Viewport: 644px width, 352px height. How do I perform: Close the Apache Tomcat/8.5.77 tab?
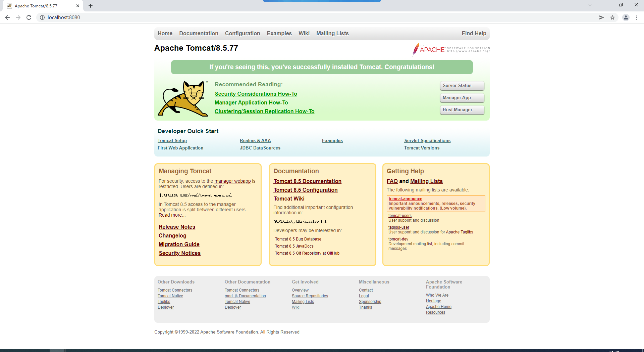(78, 6)
